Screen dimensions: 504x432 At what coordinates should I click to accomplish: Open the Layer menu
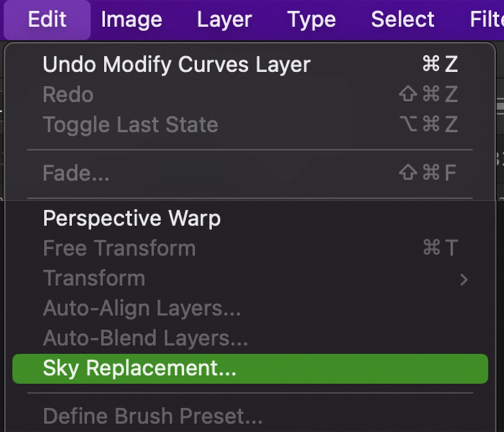pyautogui.click(x=224, y=19)
